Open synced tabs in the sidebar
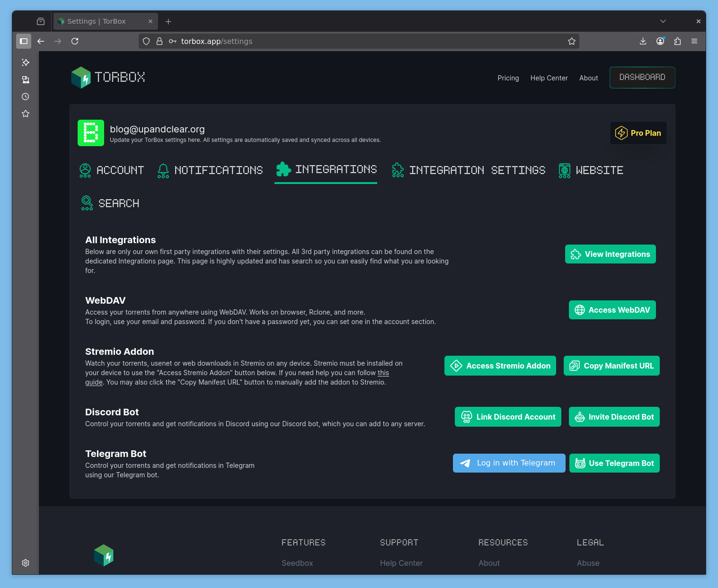 pos(26,79)
